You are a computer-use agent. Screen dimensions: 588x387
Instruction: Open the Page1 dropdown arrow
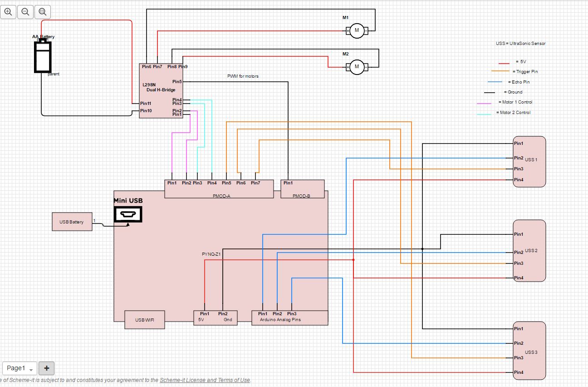click(31, 370)
